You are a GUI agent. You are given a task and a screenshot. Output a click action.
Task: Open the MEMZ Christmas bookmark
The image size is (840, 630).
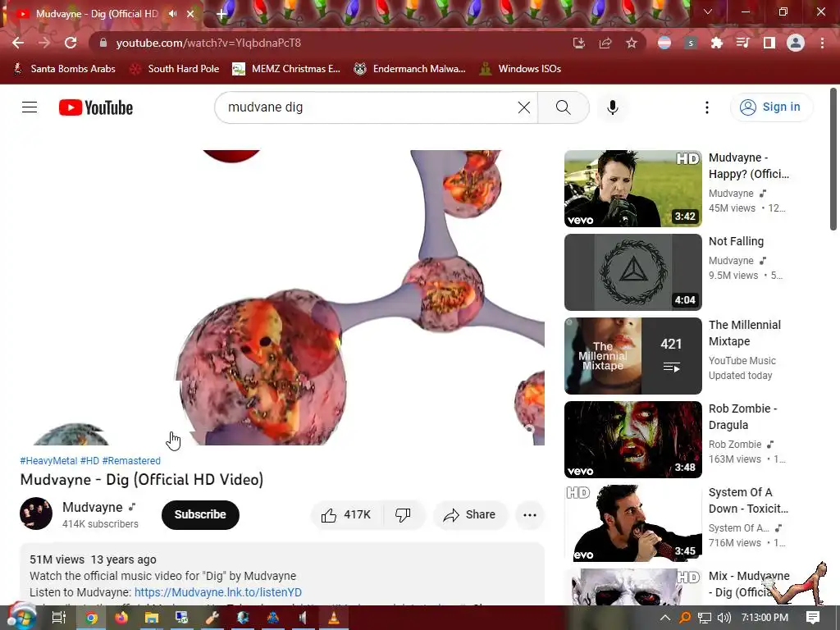[x=286, y=69]
